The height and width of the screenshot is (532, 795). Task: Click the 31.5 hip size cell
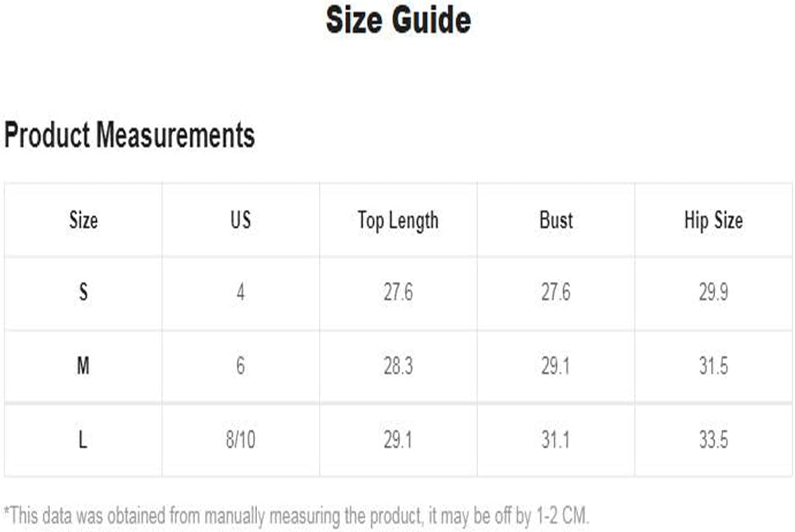tap(714, 366)
